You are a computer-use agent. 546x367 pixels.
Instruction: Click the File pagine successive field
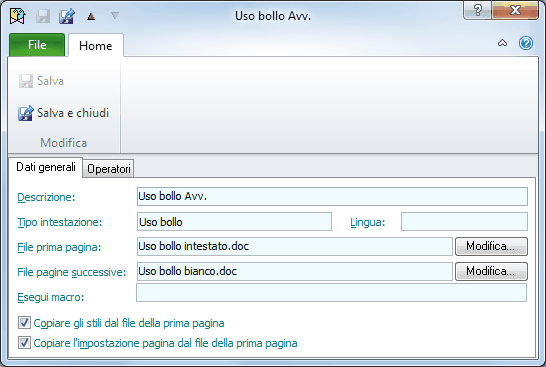295,271
